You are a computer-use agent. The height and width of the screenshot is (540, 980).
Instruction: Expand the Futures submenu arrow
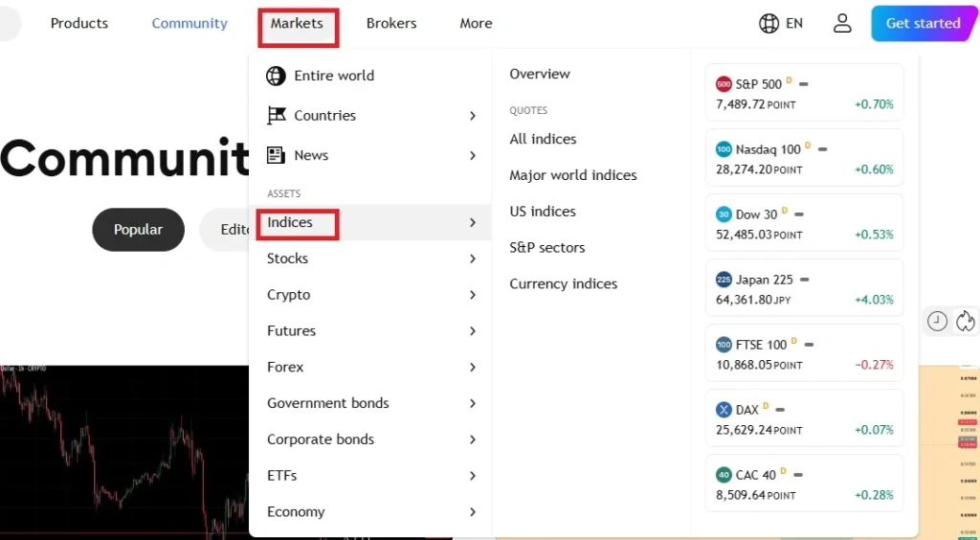click(473, 331)
